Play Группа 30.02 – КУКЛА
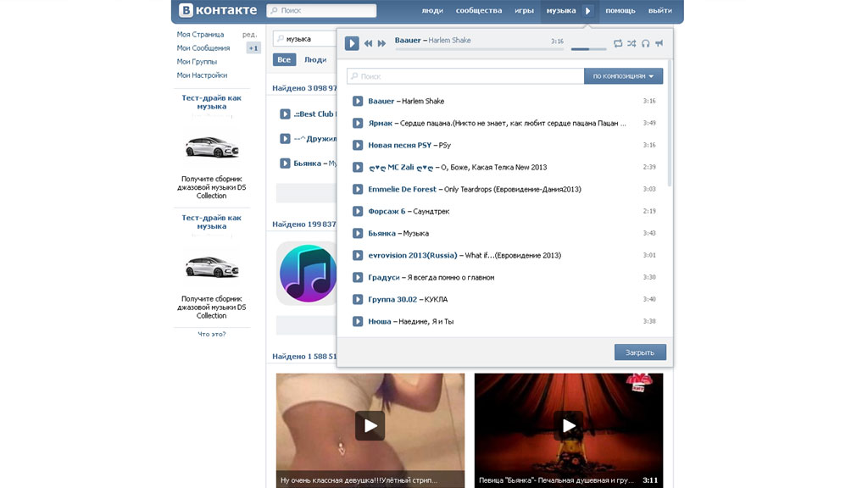Screen dimensions: 868x488 click(x=358, y=299)
